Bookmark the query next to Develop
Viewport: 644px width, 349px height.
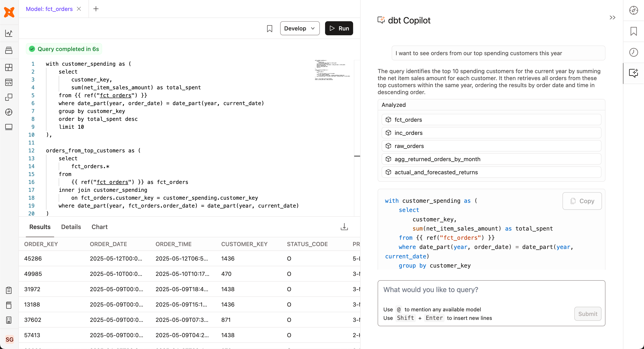point(269,28)
